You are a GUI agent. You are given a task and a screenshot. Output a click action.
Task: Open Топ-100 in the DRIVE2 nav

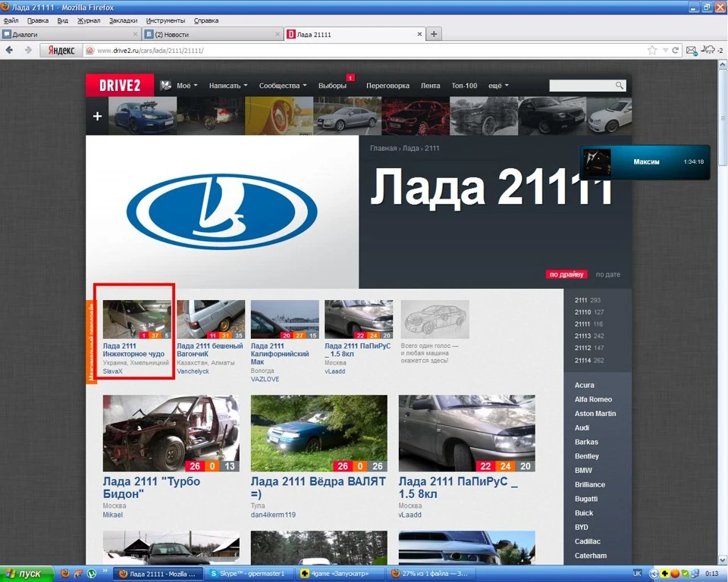click(x=464, y=86)
